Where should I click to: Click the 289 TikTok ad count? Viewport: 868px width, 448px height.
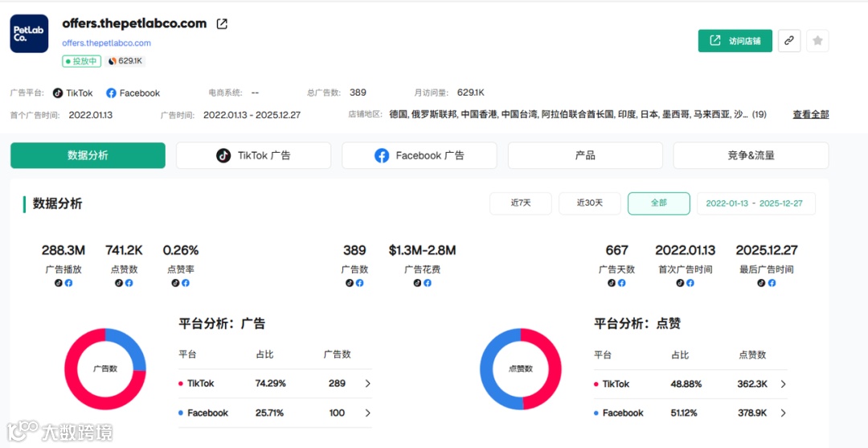(x=337, y=383)
